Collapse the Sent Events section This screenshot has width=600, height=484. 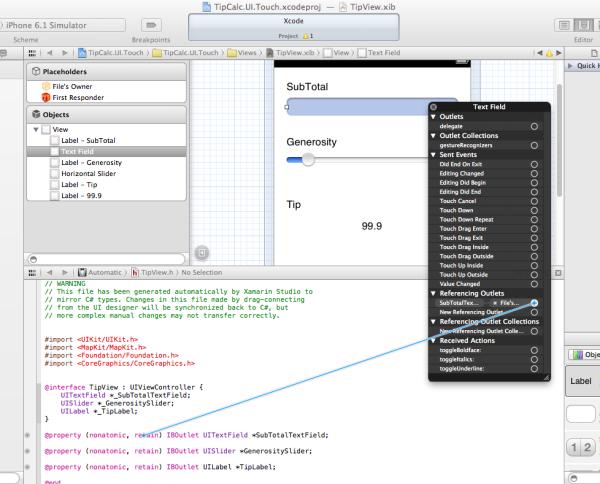(433, 155)
